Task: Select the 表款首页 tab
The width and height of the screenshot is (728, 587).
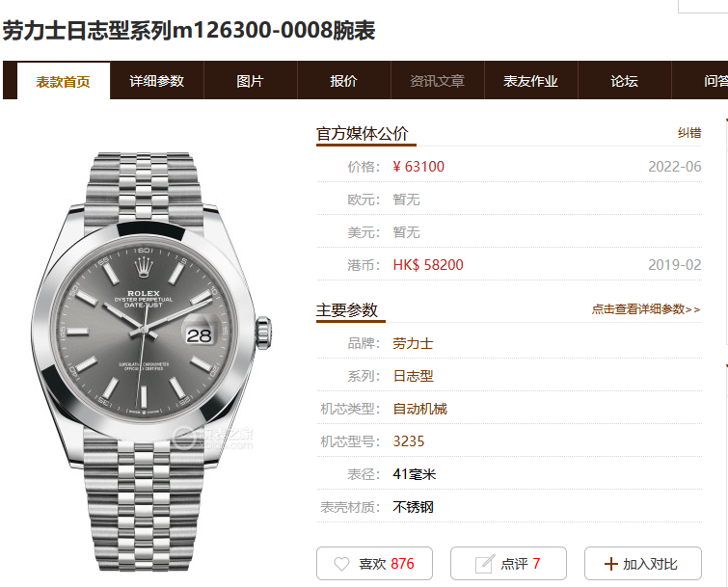Action: pyautogui.click(x=63, y=82)
